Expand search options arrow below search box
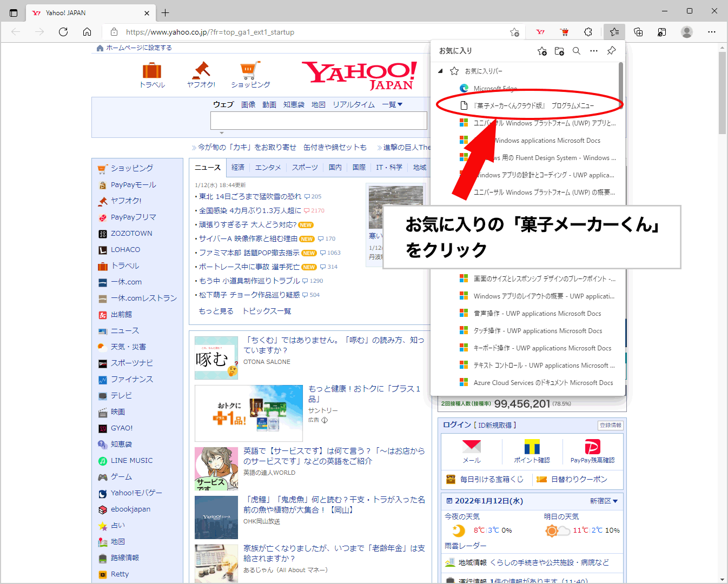Viewport: 728px width, 584px height. click(x=221, y=133)
